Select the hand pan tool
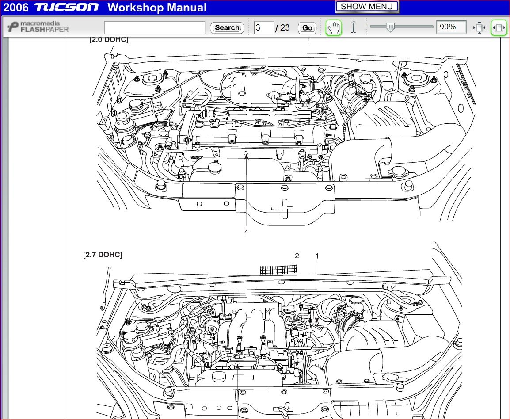The image size is (510, 420). coord(334,28)
